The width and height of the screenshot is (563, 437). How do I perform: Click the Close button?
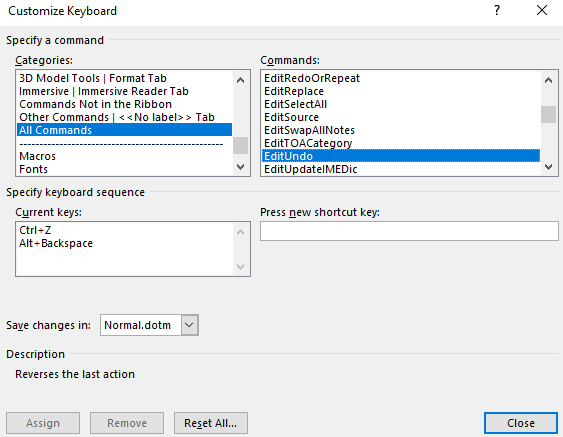click(x=521, y=423)
